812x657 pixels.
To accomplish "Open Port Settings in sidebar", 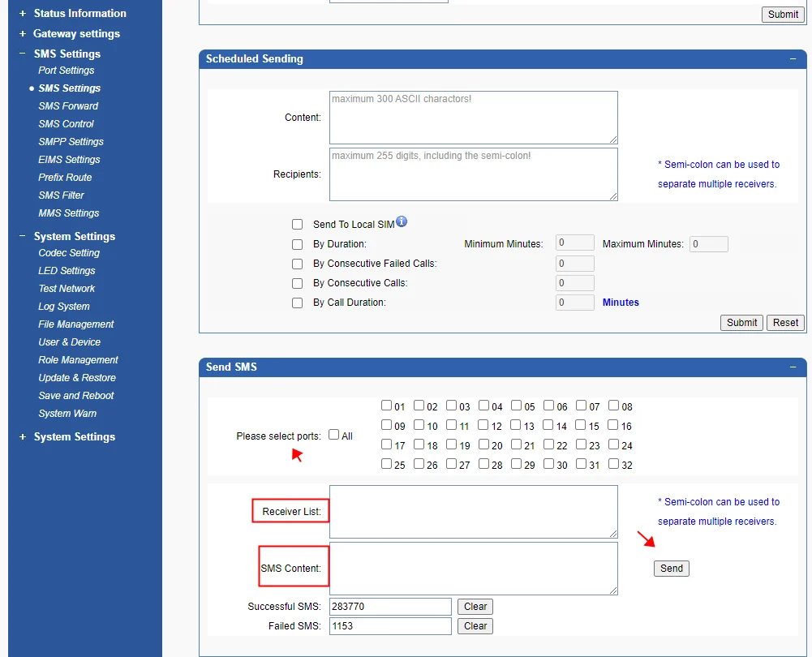I will coord(67,71).
